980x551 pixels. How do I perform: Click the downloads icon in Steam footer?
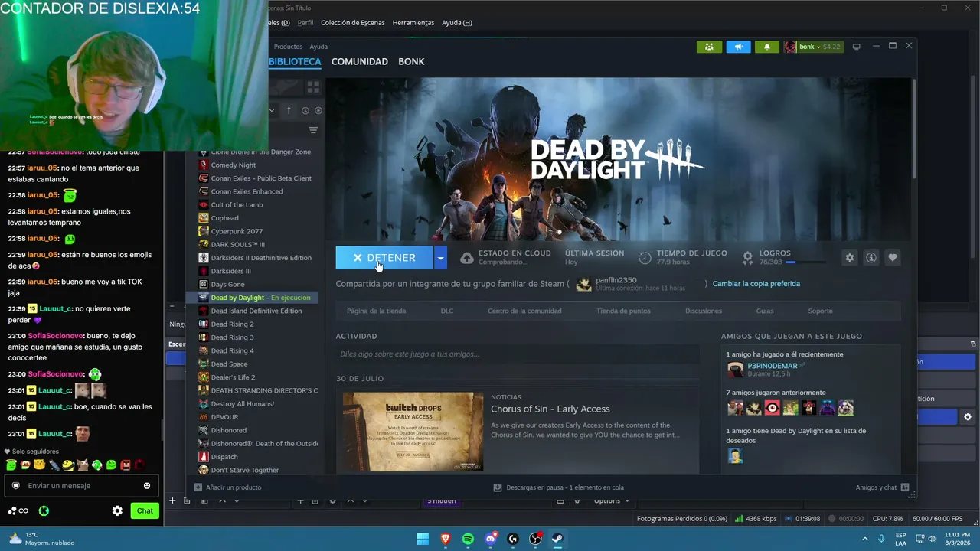click(498, 487)
